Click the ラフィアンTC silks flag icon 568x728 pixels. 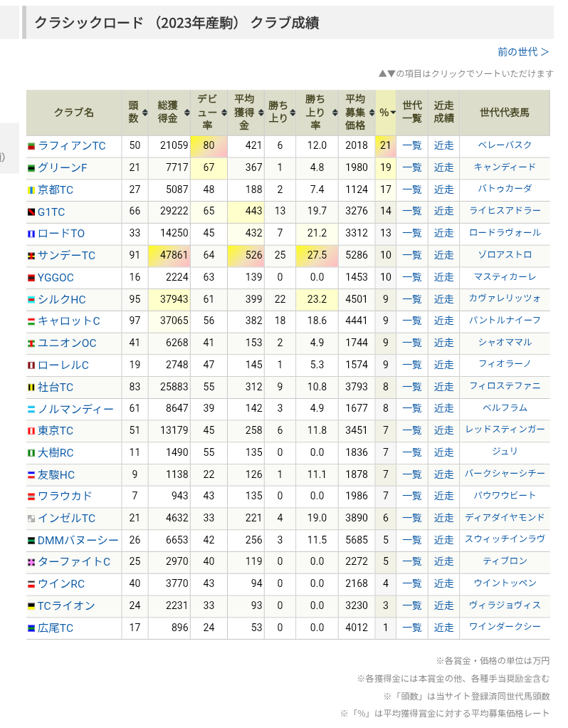(31, 146)
